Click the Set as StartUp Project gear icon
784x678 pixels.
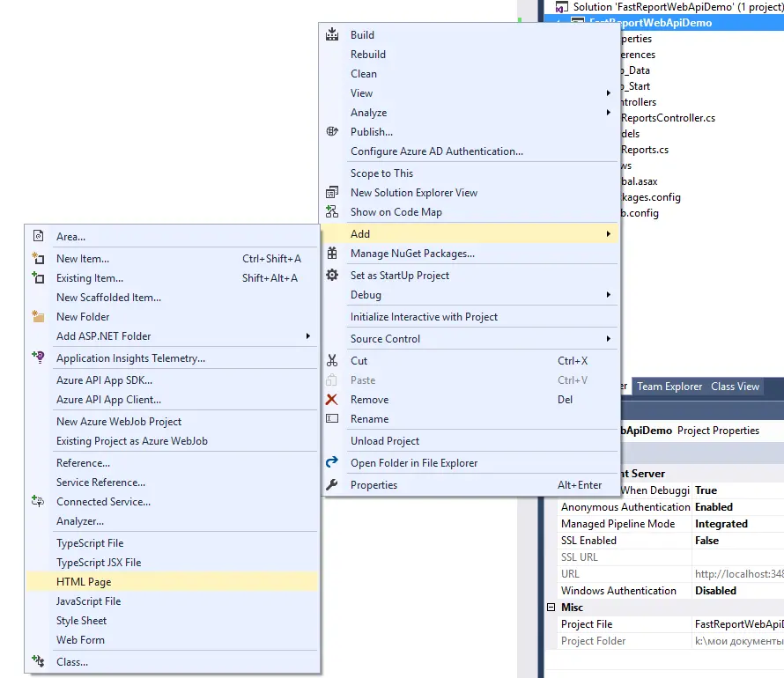[x=330, y=275]
